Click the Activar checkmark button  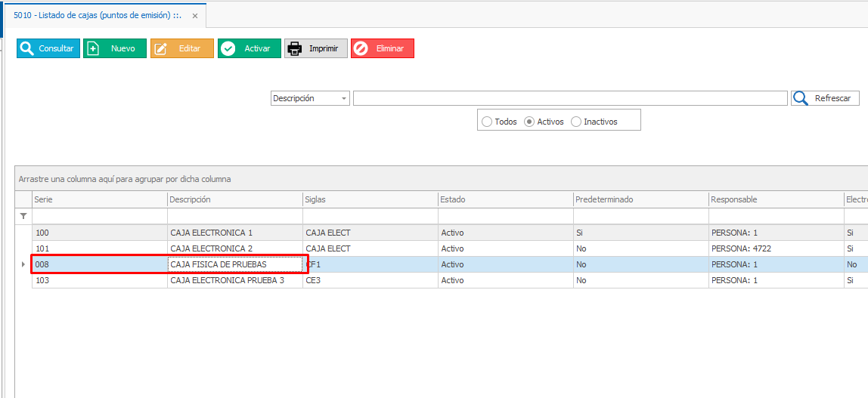pos(249,48)
